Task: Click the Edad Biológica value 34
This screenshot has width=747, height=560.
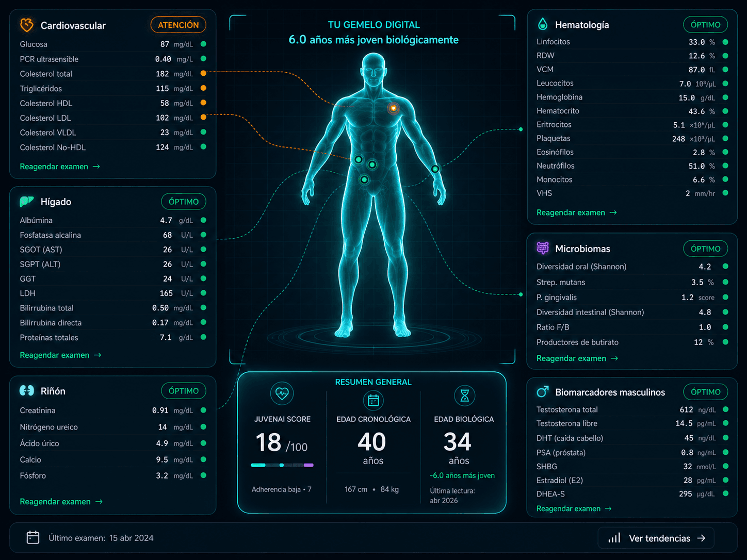Action: click(458, 441)
